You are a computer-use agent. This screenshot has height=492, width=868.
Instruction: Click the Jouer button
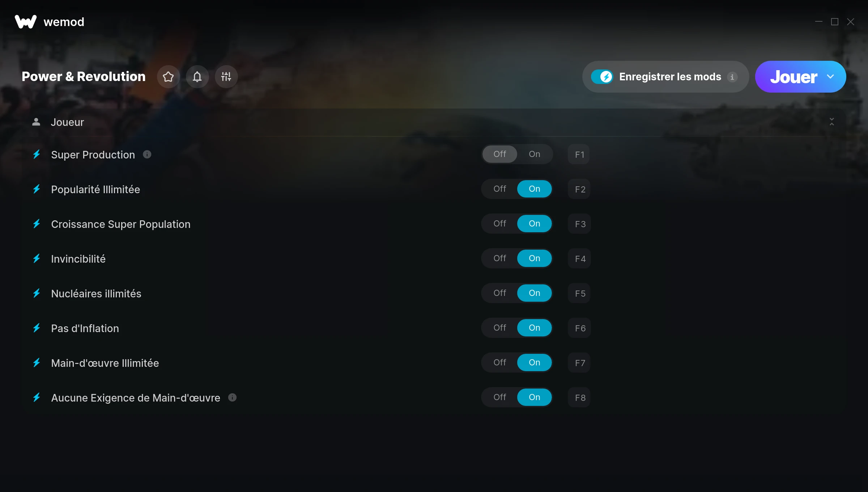(x=793, y=77)
